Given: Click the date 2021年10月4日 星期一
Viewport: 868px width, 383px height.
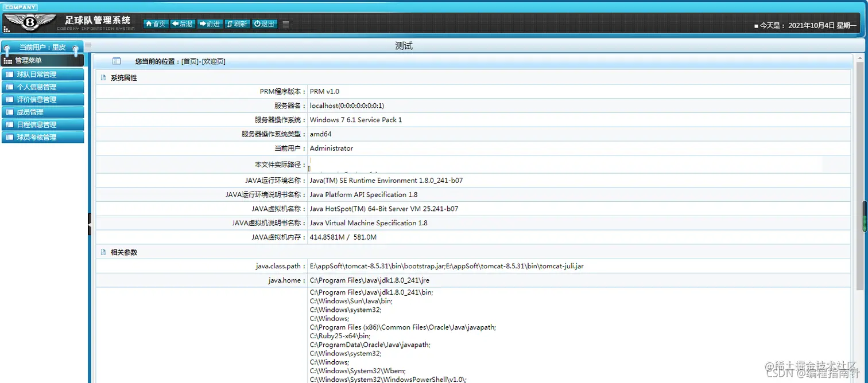Looking at the screenshot, I should pyautogui.click(x=822, y=26).
